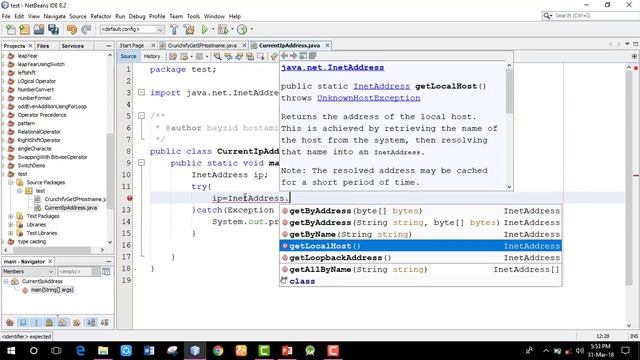This screenshot has height=360, width=640.
Task: Click the Clean and Build Project icon
Action: [189, 29]
